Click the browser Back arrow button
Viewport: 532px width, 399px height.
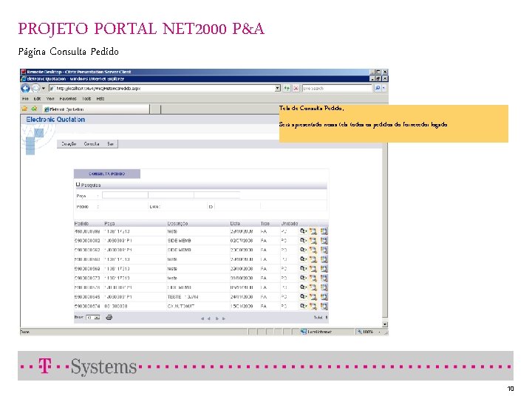(25, 88)
